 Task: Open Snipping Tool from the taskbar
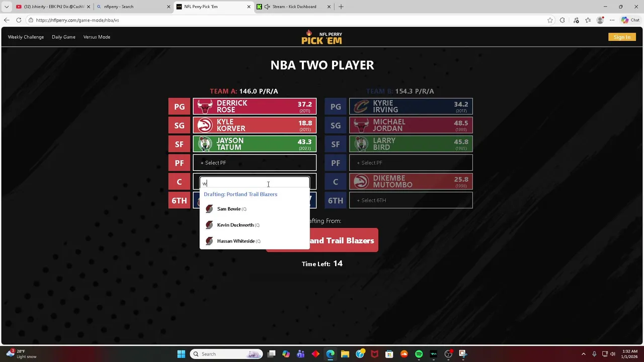[463, 354]
